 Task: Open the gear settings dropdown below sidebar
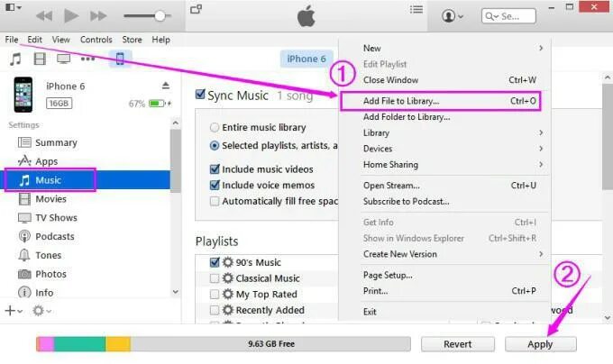41,311
